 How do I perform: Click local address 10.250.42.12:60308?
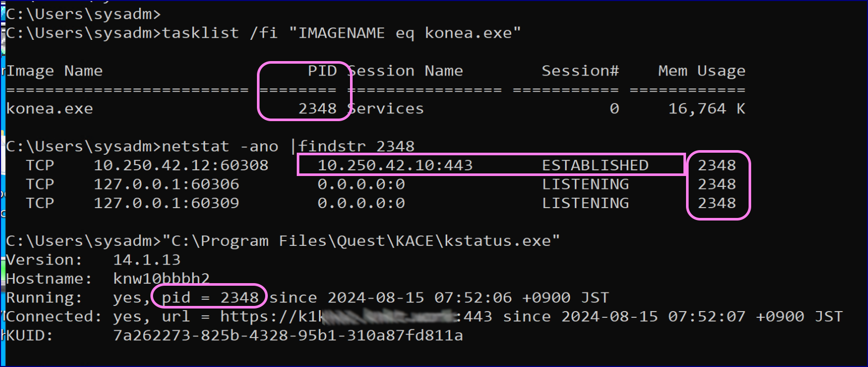[x=181, y=165]
